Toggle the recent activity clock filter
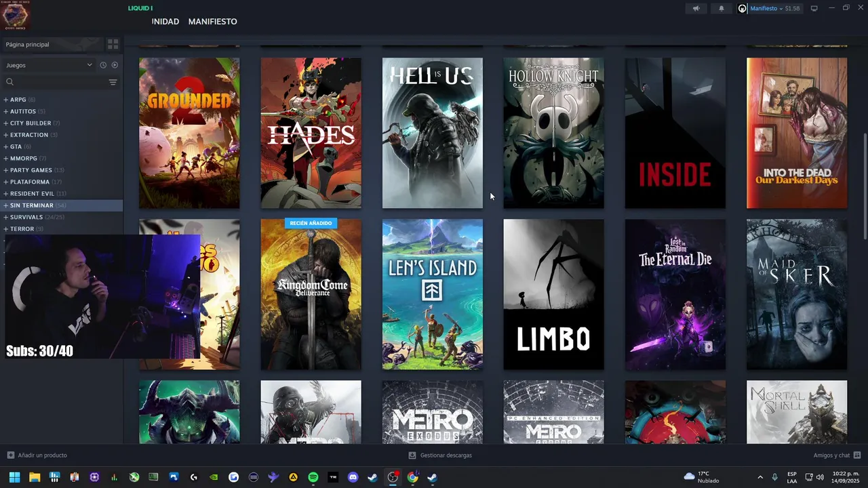 pos(103,65)
